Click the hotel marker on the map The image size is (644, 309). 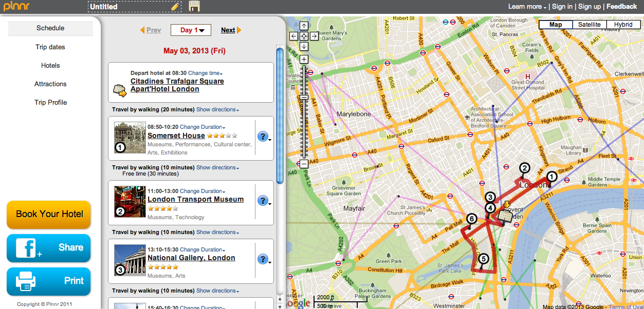[x=505, y=216]
